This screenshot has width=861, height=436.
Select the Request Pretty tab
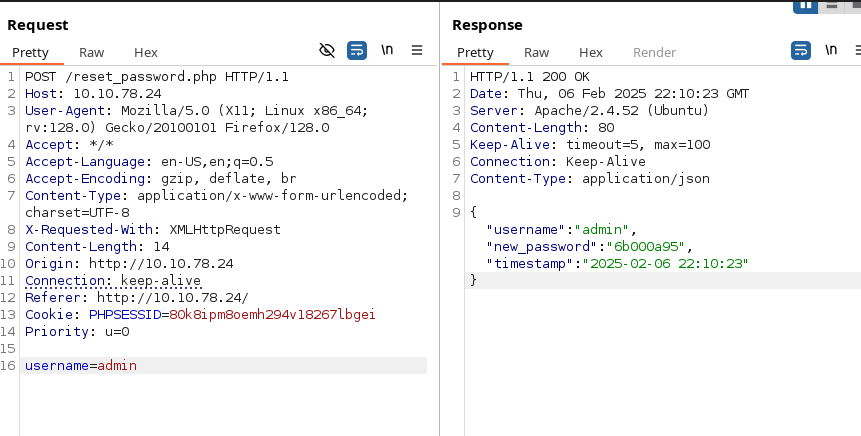point(31,53)
